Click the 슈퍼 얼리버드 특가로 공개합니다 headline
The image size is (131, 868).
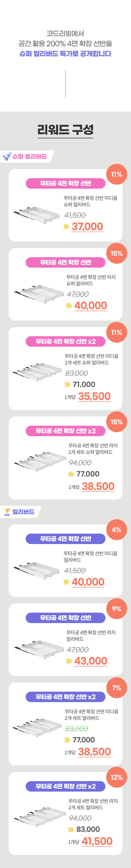click(65, 54)
